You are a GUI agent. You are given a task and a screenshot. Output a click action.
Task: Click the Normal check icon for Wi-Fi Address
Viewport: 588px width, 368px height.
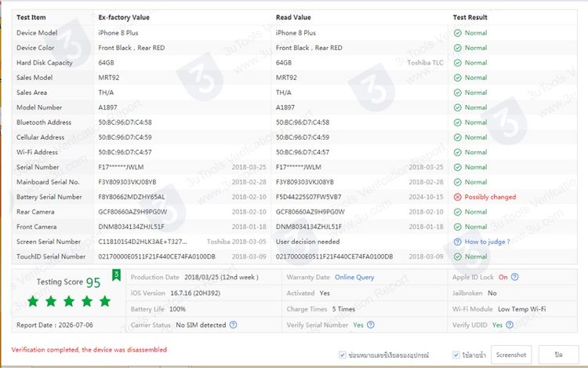458,152
